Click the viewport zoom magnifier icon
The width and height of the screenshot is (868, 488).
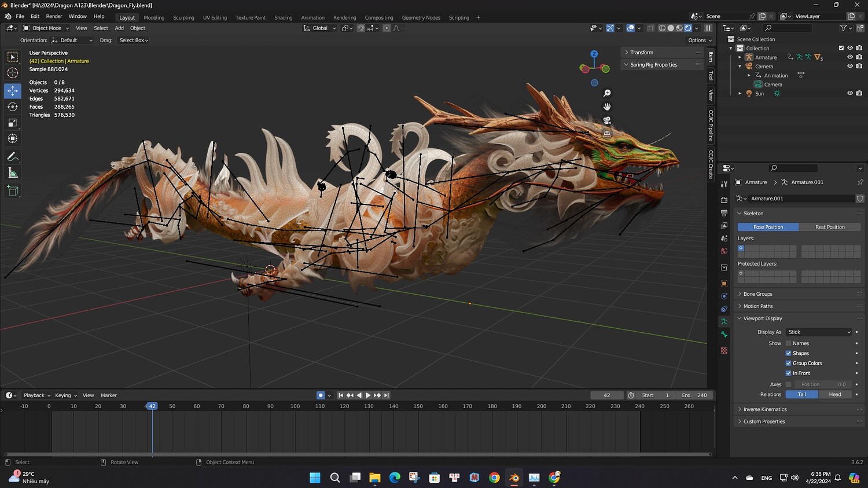607,93
